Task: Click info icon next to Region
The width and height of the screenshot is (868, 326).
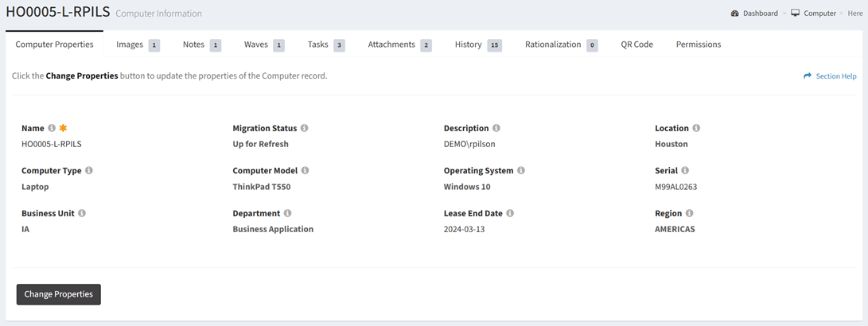Action: pos(690,214)
